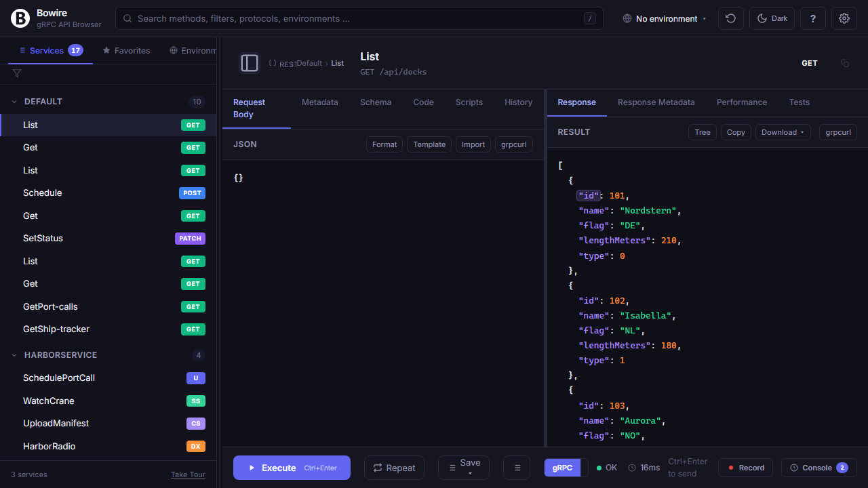Open the settings gear icon
The height and width of the screenshot is (488, 868).
click(844, 18)
